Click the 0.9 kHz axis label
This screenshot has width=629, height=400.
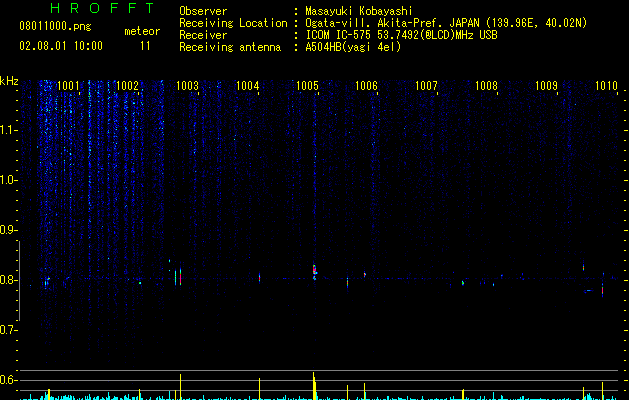[9, 230]
